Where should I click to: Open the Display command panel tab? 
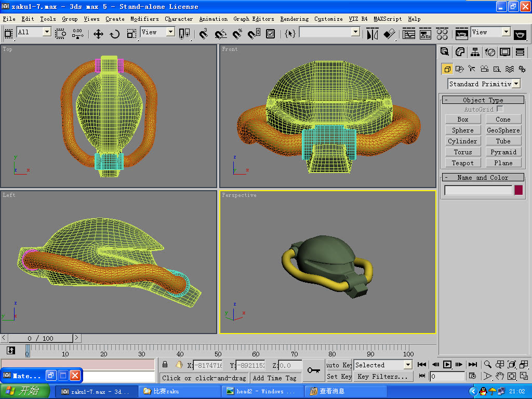point(505,52)
